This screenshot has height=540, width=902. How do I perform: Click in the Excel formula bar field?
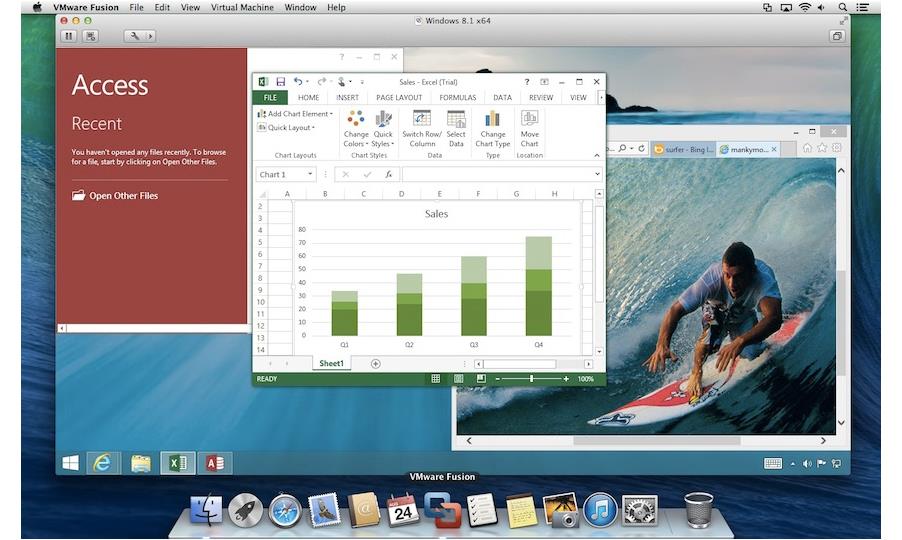pyautogui.click(x=497, y=174)
